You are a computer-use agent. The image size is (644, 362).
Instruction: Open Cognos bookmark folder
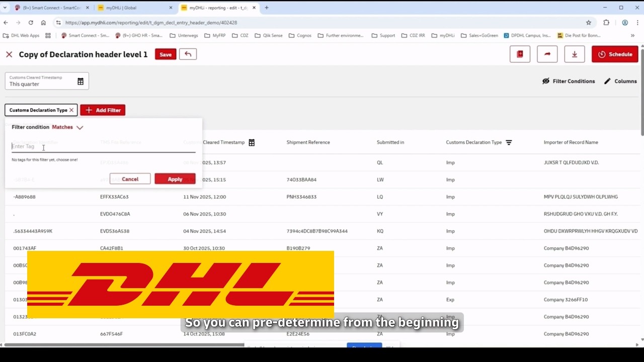click(299, 36)
